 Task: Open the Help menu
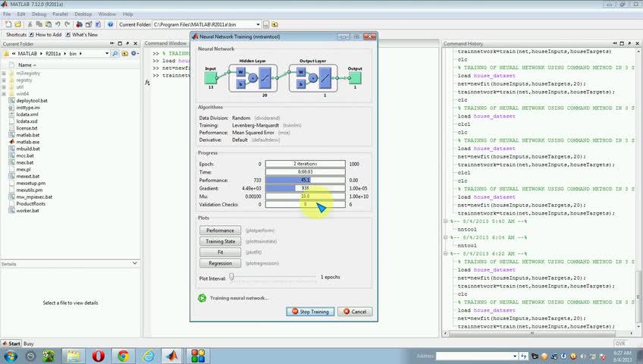128,14
